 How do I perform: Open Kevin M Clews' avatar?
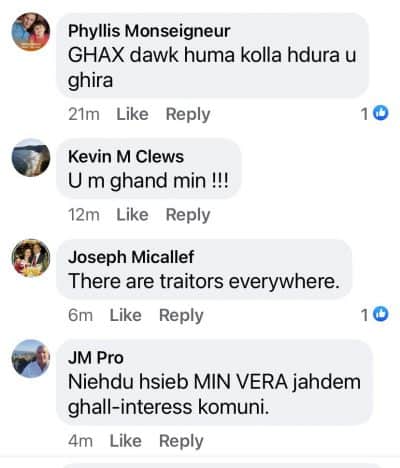pyautogui.click(x=31, y=157)
